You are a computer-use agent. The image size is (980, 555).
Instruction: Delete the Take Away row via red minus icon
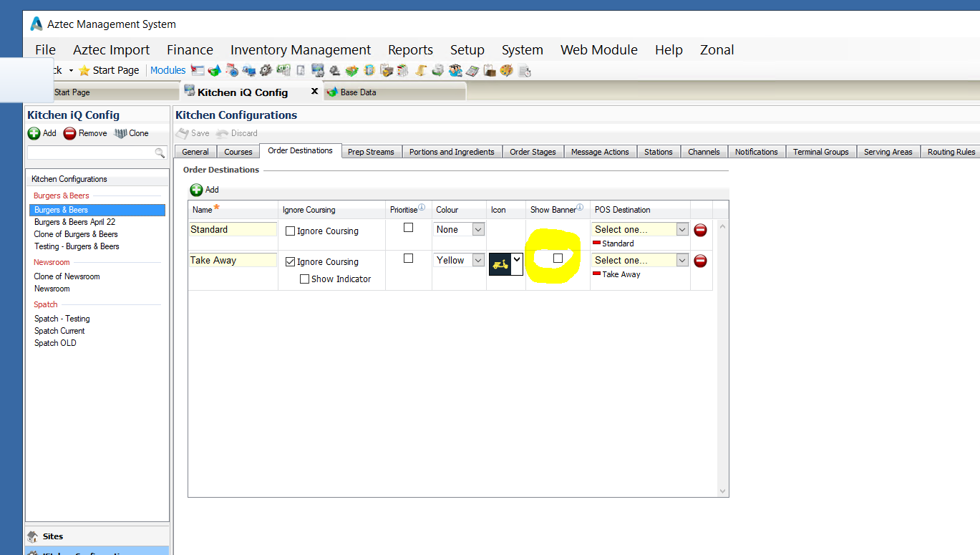[701, 261]
